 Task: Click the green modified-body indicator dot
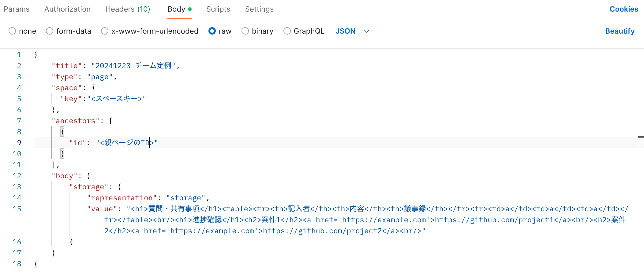(190, 9)
